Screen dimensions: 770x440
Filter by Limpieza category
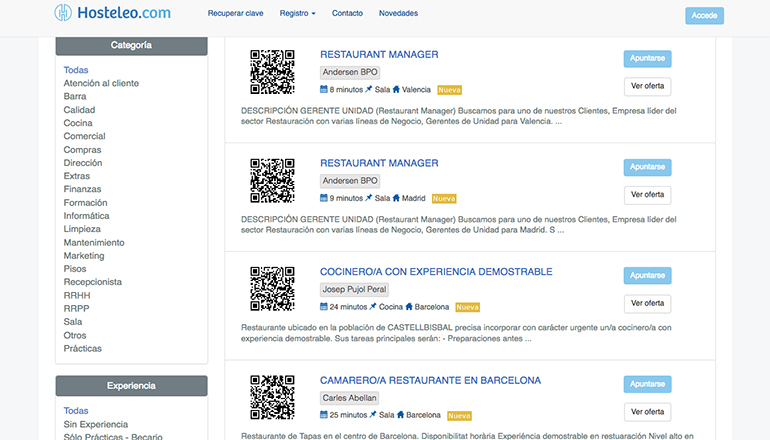point(82,229)
